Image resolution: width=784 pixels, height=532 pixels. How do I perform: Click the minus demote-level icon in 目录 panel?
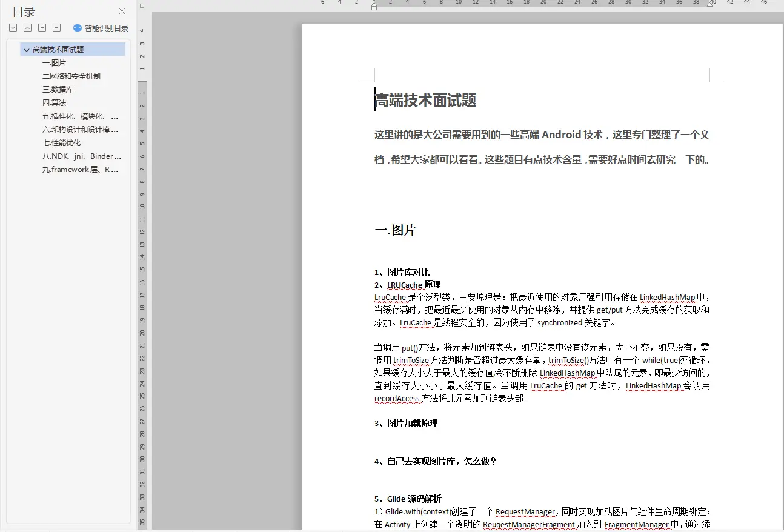tap(57, 27)
